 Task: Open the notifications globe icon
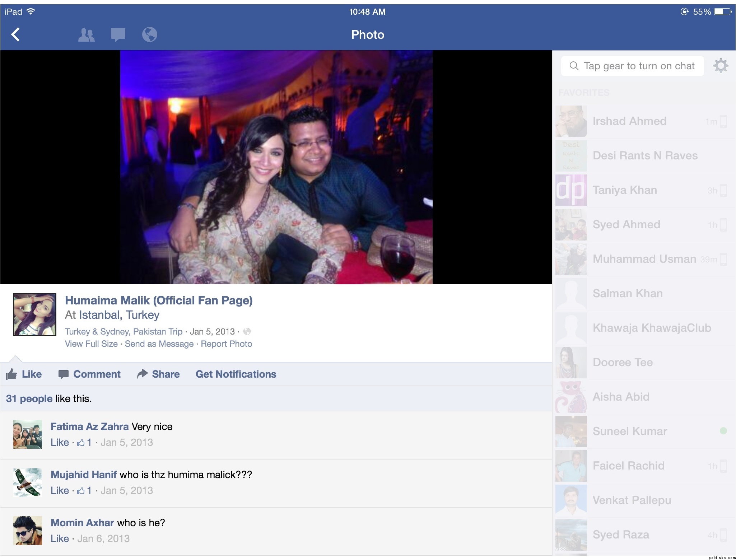pos(149,35)
